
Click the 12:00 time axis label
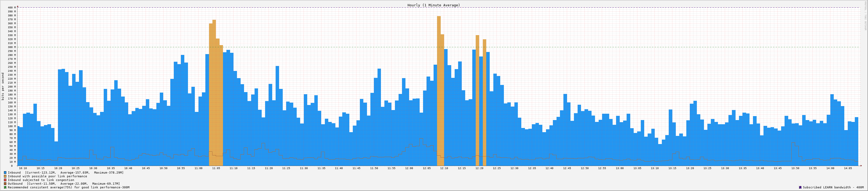pos(409,168)
